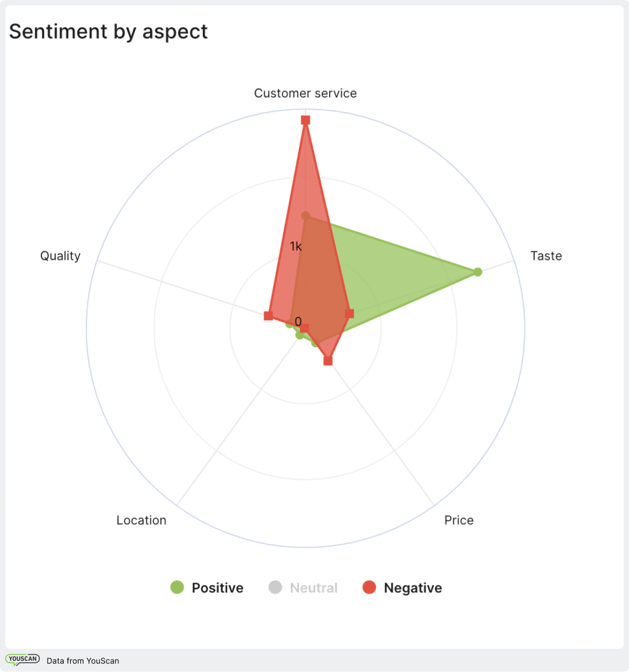Select the Positive Customer service data point
This screenshot has height=672, width=629.
pyautogui.click(x=306, y=216)
